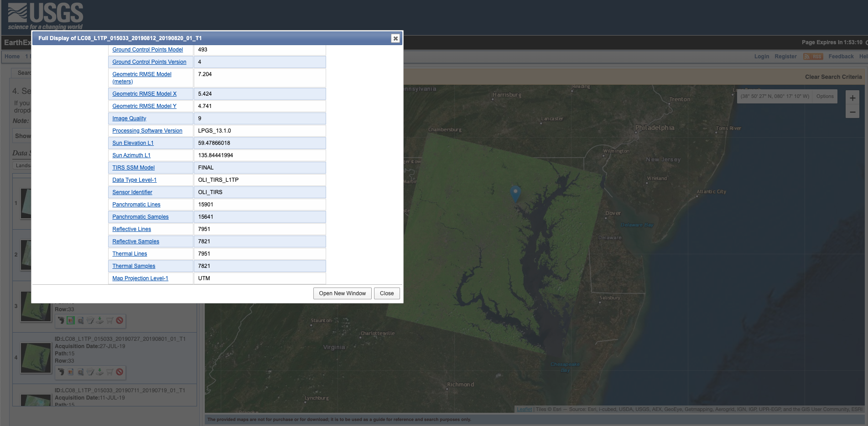The width and height of the screenshot is (868, 426).
Task: Exclude the 27-JUL-19 scene
Action: (x=120, y=372)
